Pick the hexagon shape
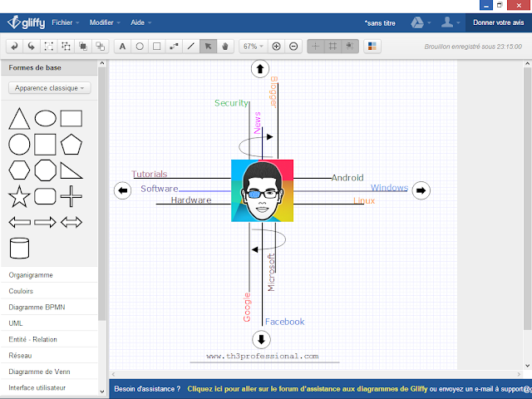The width and height of the screenshot is (532, 399). [19, 170]
